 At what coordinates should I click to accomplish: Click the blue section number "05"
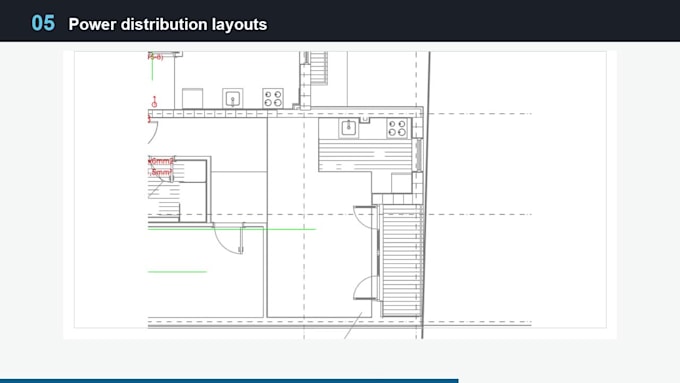pos(43,23)
